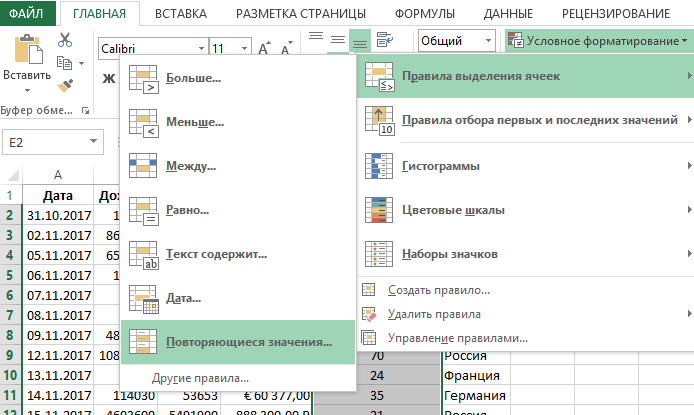Select row 9 header
The width and height of the screenshot is (694, 415).
pyautogui.click(x=10, y=355)
